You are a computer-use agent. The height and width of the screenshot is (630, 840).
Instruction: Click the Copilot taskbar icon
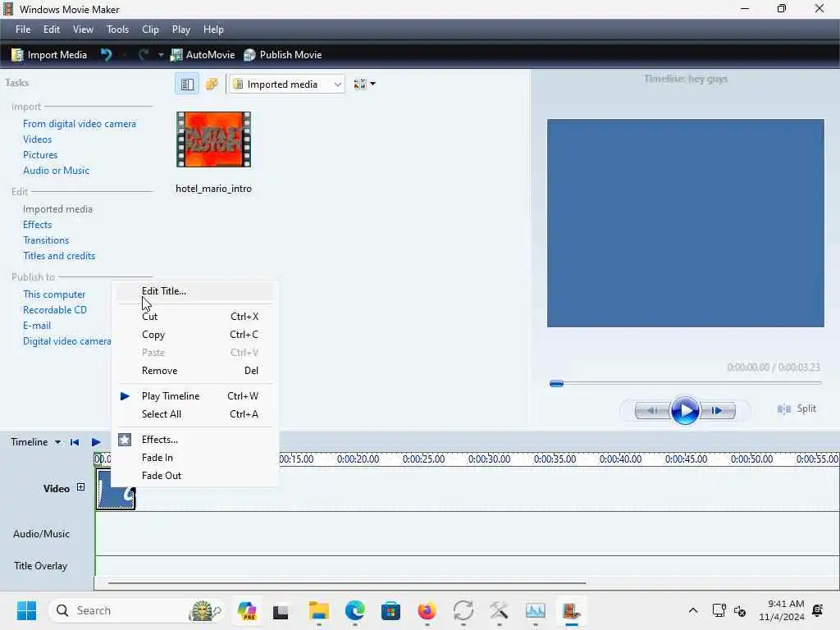tap(246, 610)
